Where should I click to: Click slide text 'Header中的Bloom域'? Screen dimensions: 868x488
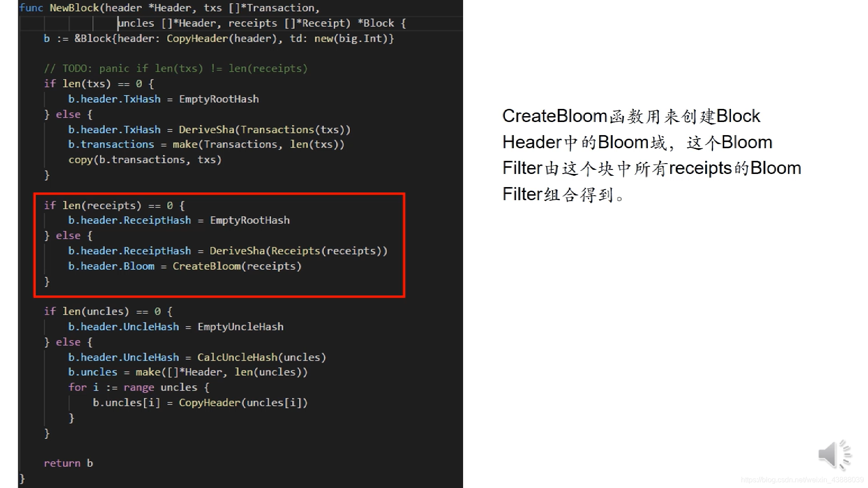(x=585, y=143)
